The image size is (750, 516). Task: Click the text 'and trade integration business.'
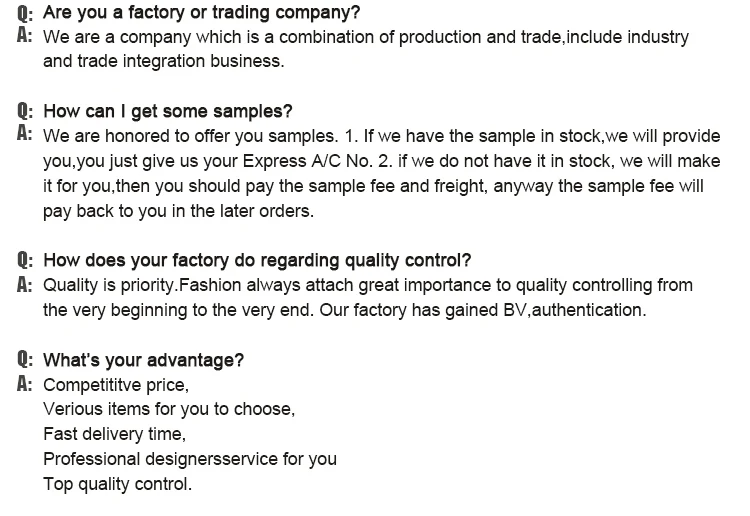(x=164, y=61)
